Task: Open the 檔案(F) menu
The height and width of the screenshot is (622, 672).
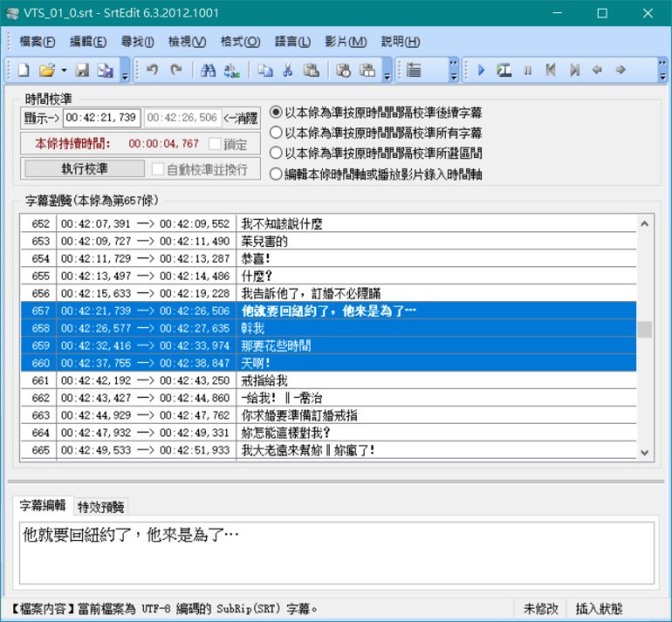Action: point(38,42)
